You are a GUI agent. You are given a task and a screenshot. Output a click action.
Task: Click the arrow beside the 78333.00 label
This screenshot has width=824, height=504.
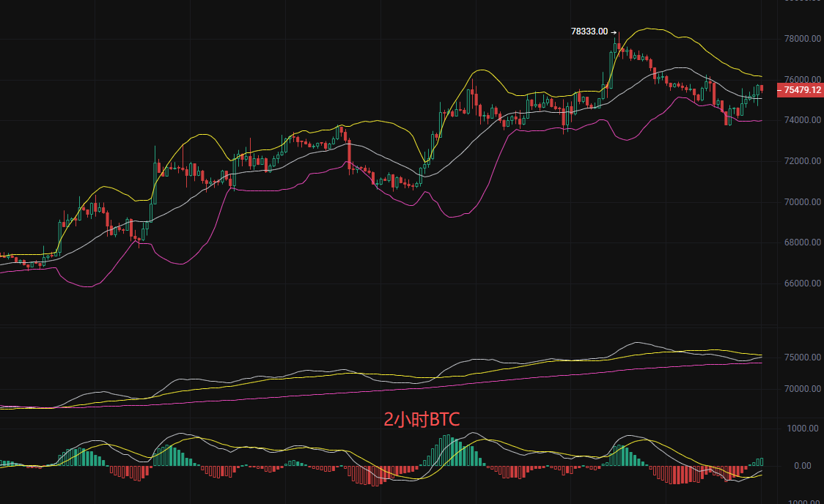pyautogui.click(x=614, y=31)
